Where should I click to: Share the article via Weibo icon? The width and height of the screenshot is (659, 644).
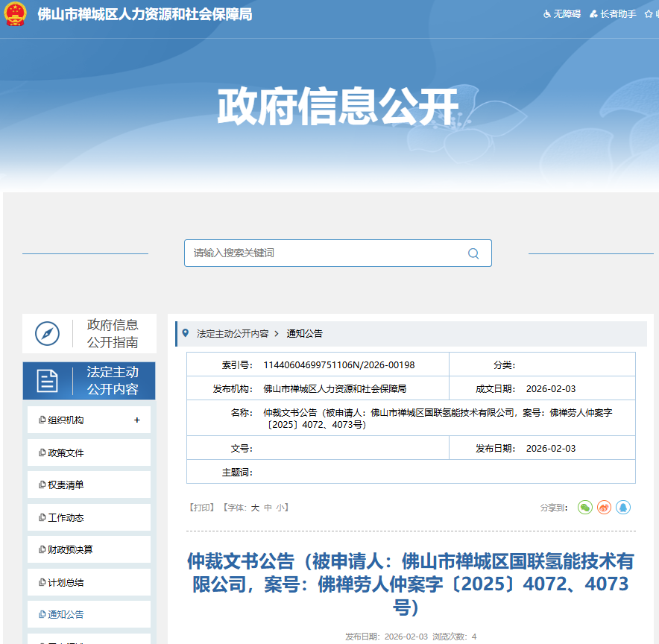pos(604,507)
